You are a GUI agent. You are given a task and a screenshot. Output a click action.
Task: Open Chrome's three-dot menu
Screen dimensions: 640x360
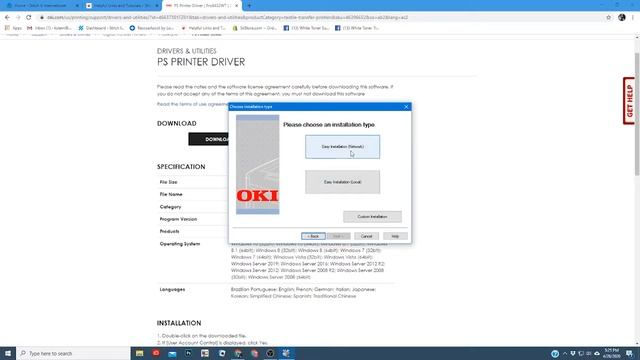coord(633,18)
